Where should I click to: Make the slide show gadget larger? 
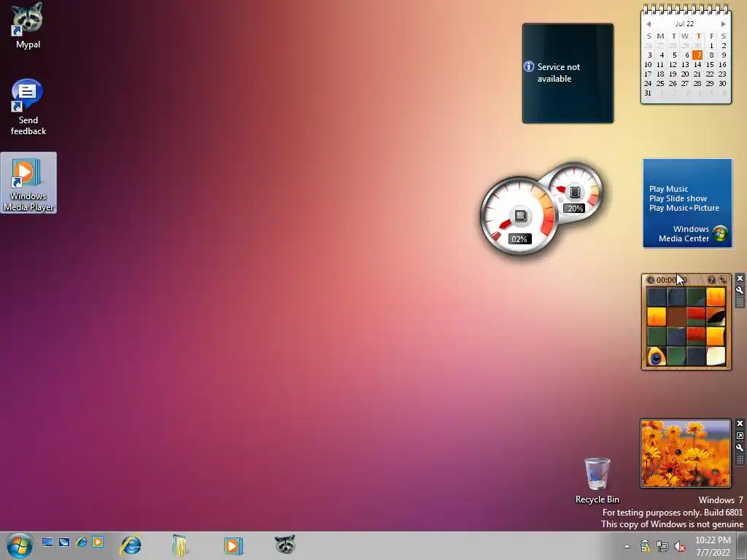[740, 436]
